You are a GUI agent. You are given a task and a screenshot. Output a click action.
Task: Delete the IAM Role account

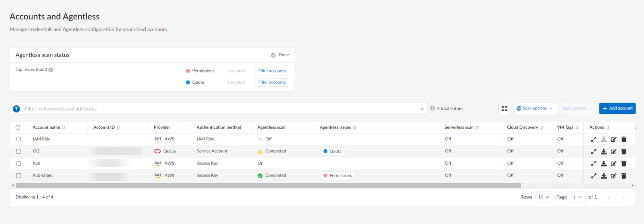pos(624,139)
